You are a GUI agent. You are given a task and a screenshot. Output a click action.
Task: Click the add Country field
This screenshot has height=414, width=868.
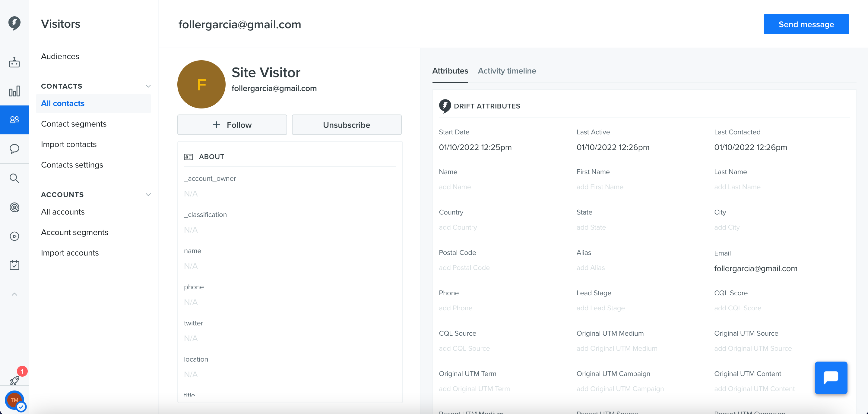(x=458, y=227)
